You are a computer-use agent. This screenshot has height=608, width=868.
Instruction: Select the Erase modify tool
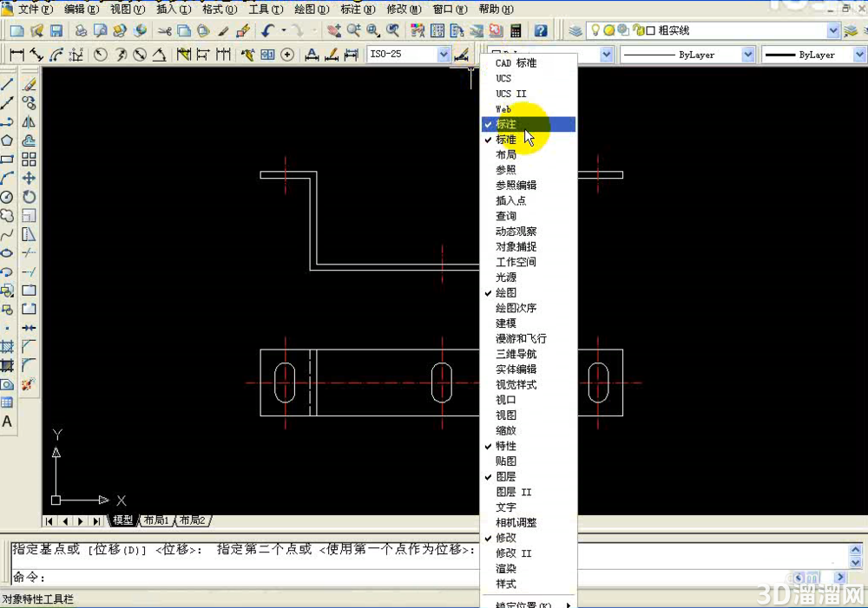(x=29, y=84)
